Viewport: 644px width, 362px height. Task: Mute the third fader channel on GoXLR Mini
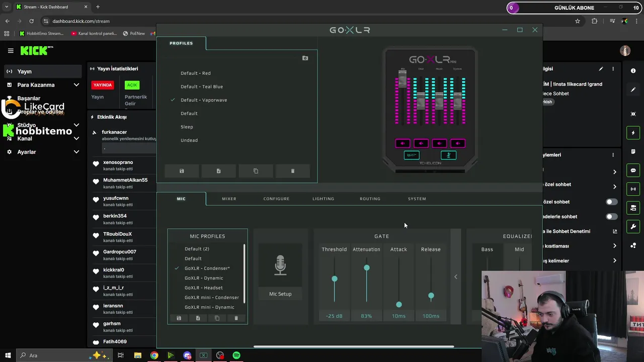(439, 143)
